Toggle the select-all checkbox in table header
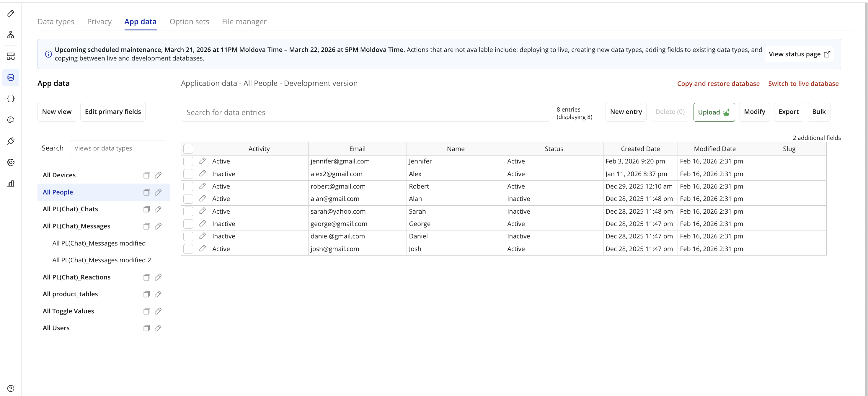This screenshot has width=868, height=396. pyautogui.click(x=188, y=148)
